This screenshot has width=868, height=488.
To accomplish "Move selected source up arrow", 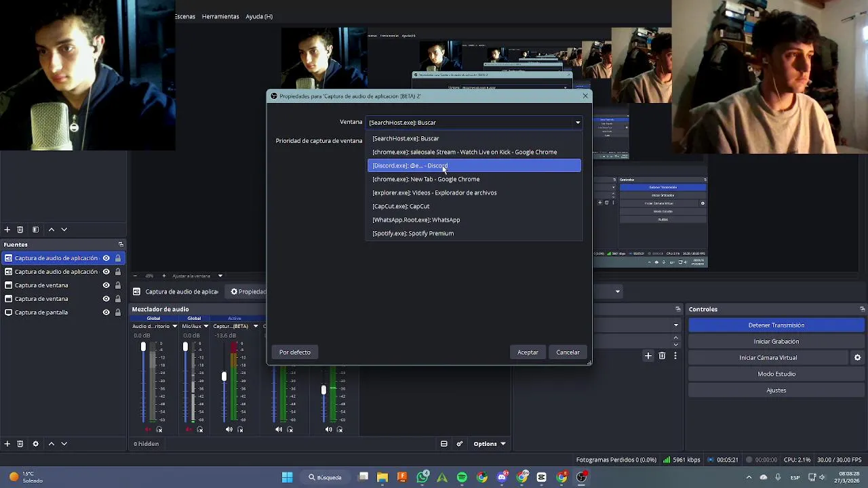I will tap(51, 444).
